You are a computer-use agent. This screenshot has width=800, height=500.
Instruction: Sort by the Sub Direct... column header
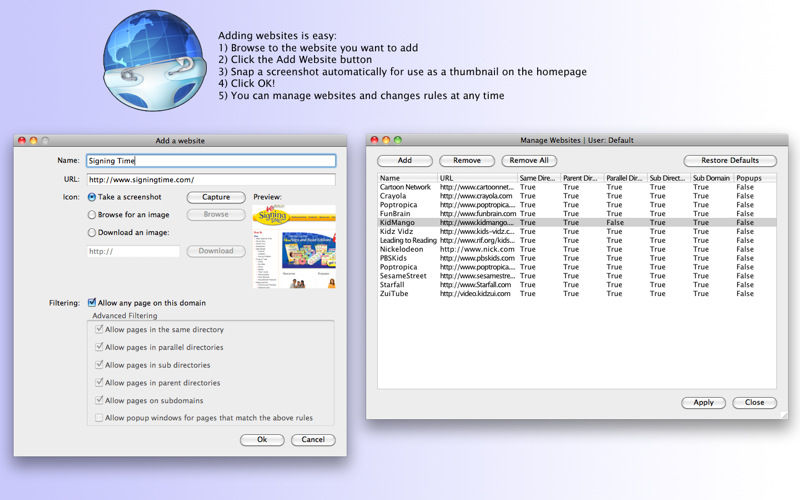coord(669,178)
